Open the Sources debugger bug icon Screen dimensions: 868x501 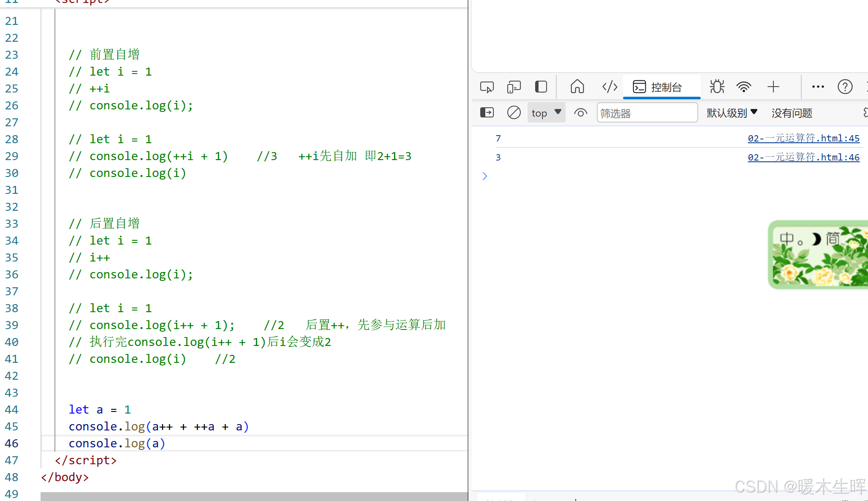pos(717,87)
